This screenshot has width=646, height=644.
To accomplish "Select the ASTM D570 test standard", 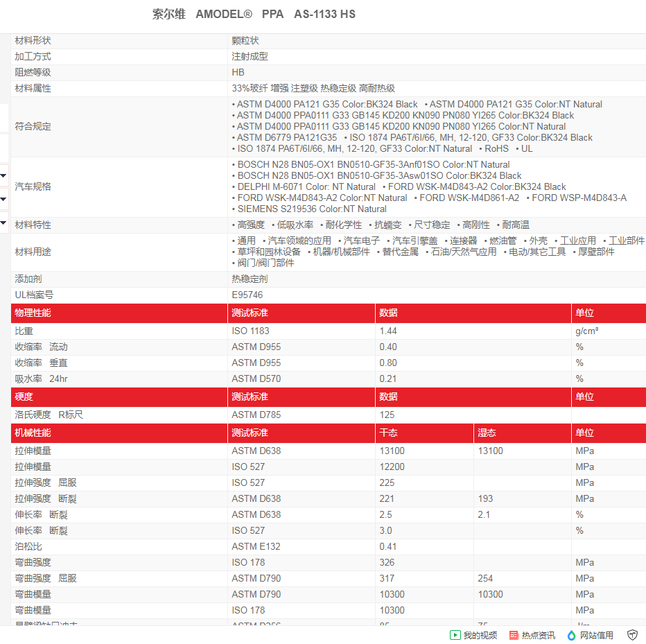I will (x=256, y=378).
